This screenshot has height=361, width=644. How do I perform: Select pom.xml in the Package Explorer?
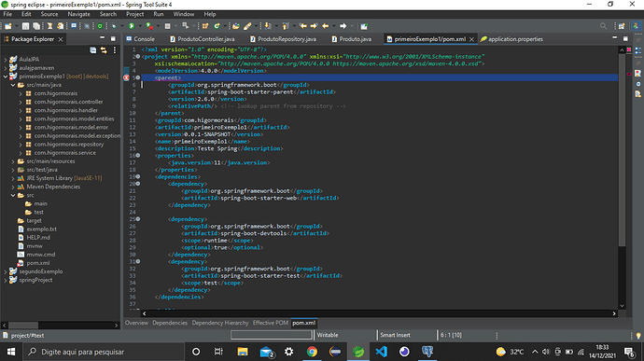37,263
